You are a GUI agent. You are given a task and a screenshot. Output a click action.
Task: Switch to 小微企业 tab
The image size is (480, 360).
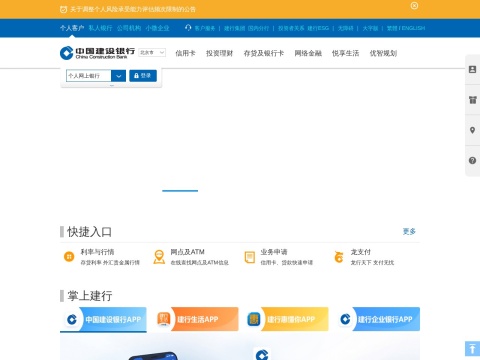tap(157, 28)
